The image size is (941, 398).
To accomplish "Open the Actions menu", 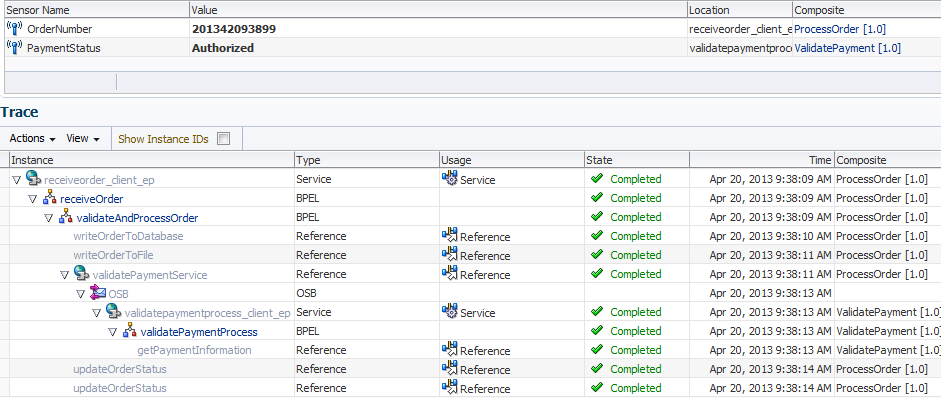I will coord(32,139).
